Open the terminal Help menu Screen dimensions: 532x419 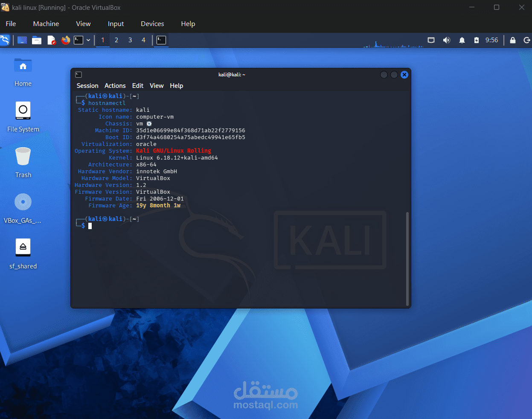click(x=176, y=86)
